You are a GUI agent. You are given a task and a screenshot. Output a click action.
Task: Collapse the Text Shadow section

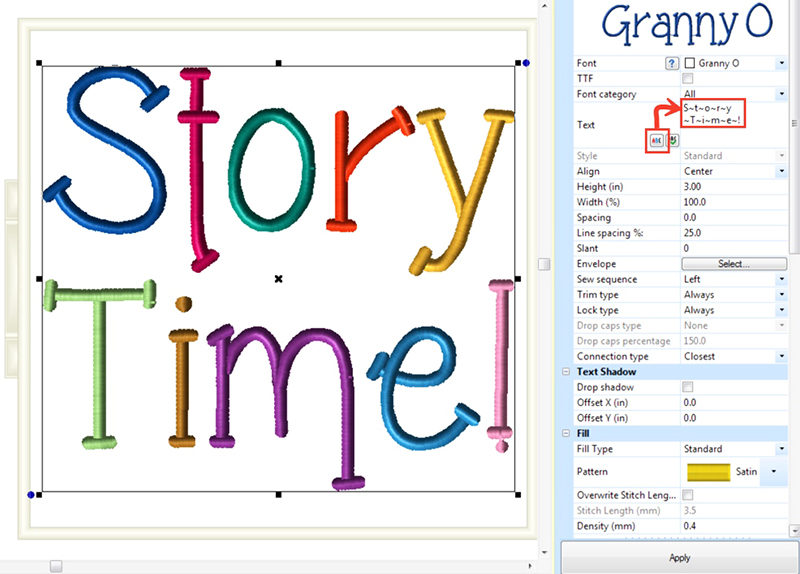click(566, 372)
